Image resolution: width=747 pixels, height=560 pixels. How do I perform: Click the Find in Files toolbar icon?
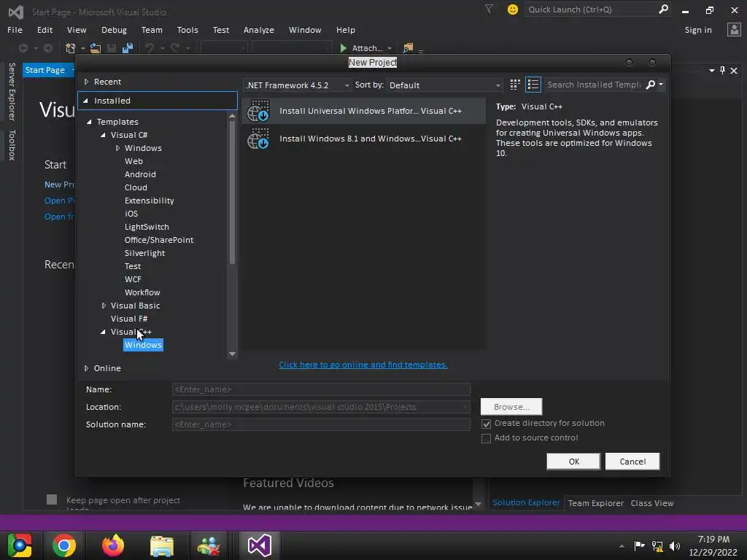[408, 48]
